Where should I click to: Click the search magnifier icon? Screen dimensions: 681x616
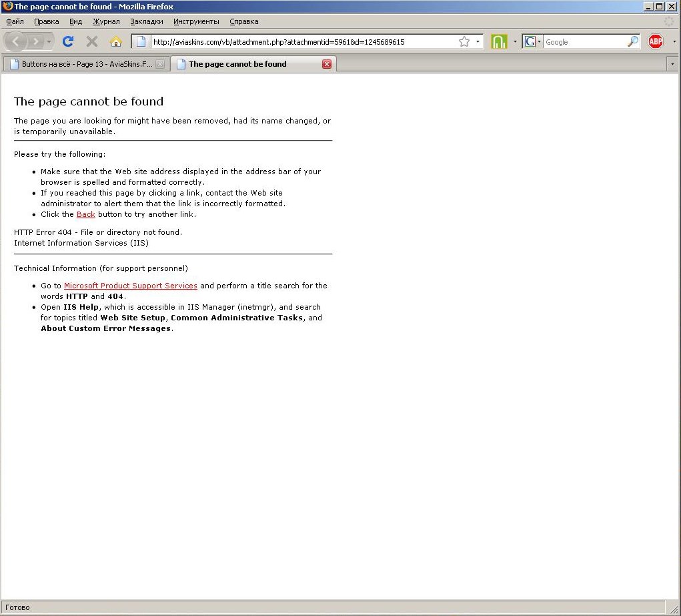pos(633,42)
